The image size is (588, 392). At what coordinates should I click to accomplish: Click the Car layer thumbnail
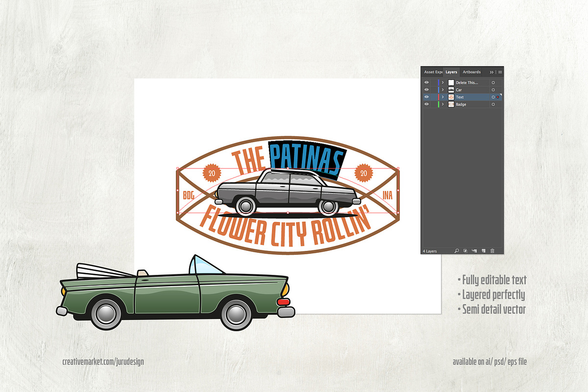pyautogui.click(x=451, y=90)
